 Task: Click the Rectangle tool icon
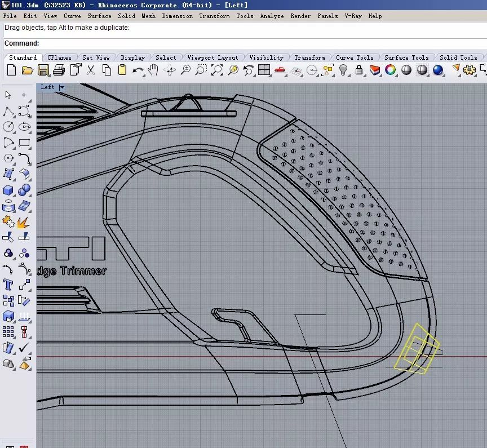tap(24, 143)
